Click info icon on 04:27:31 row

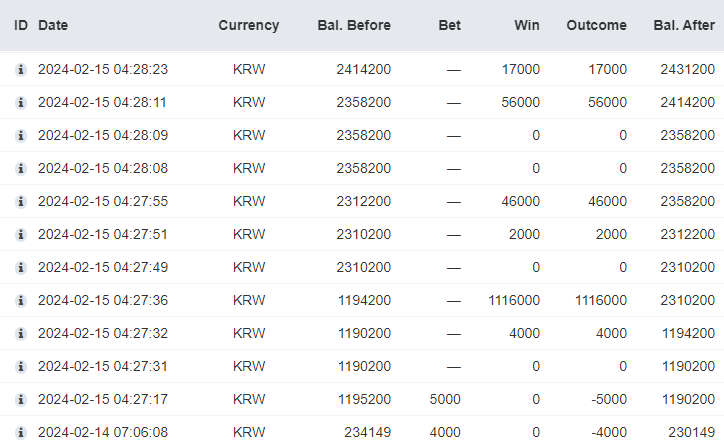click(20, 367)
